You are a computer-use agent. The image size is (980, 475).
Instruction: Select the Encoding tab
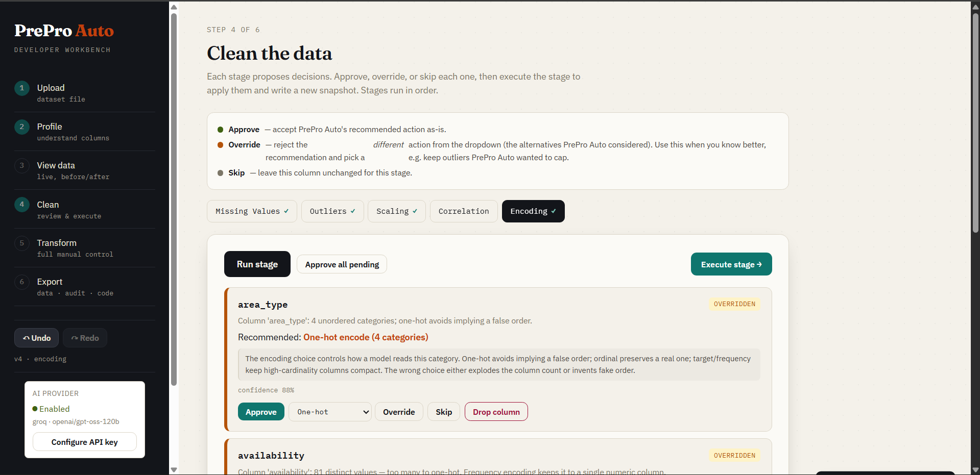[x=533, y=211]
